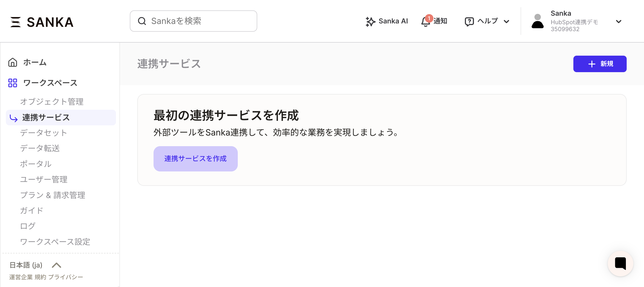Click the user avatar icon

[538, 21]
